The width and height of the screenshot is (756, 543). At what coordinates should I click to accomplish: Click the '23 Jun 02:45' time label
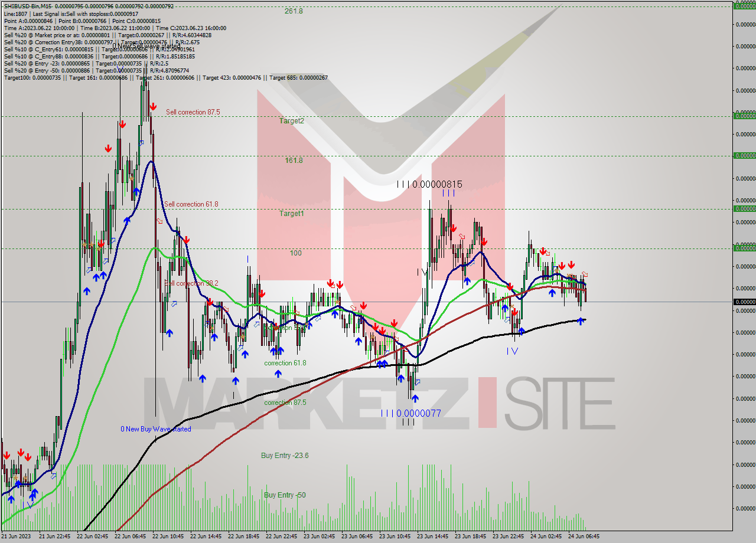point(319,537)
